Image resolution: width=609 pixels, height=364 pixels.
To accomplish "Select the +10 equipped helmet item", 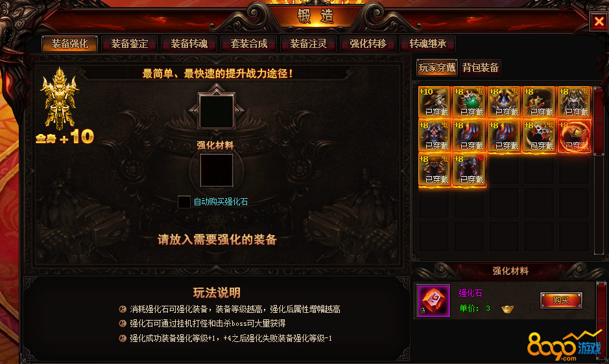I will click(435, 102).
